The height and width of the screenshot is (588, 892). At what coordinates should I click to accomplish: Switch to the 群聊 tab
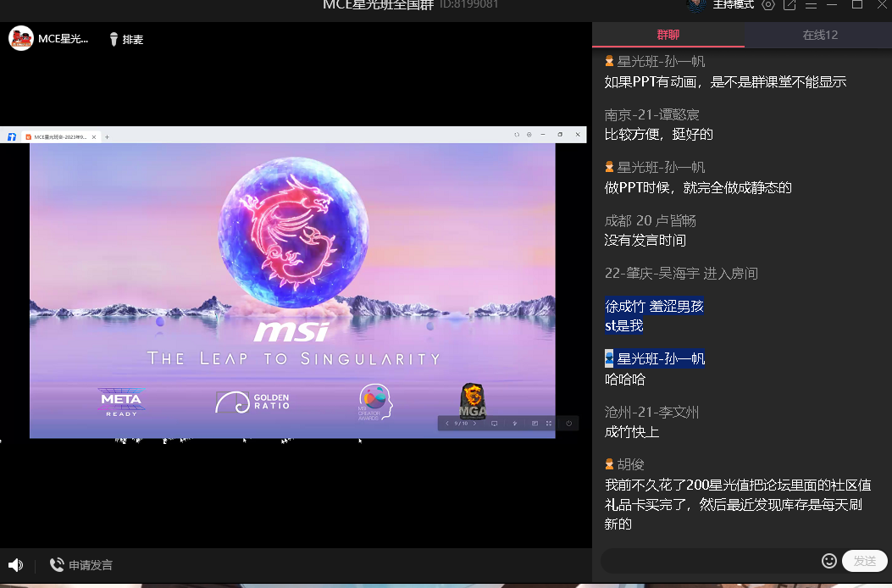pos(668,35)
